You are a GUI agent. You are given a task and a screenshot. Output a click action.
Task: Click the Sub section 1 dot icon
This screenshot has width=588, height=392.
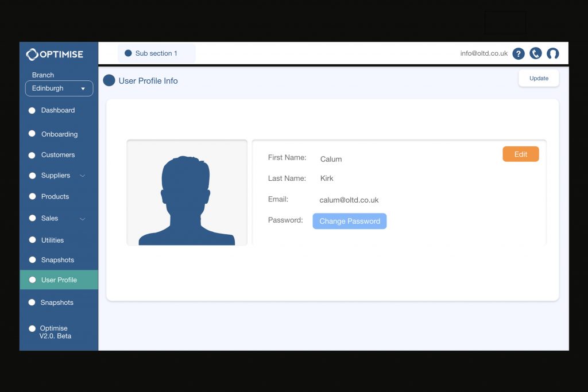click(128, 53)
